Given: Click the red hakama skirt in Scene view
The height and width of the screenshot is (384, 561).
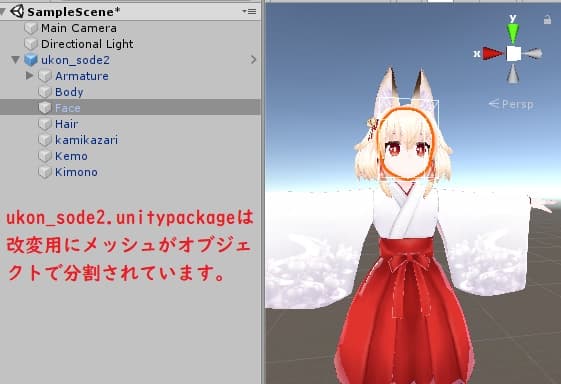Looking at the screenshot, I should [405, 311].
